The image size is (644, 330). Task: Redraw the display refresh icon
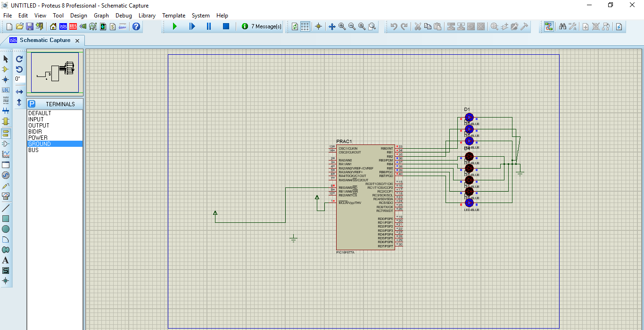tap(295, 26)
